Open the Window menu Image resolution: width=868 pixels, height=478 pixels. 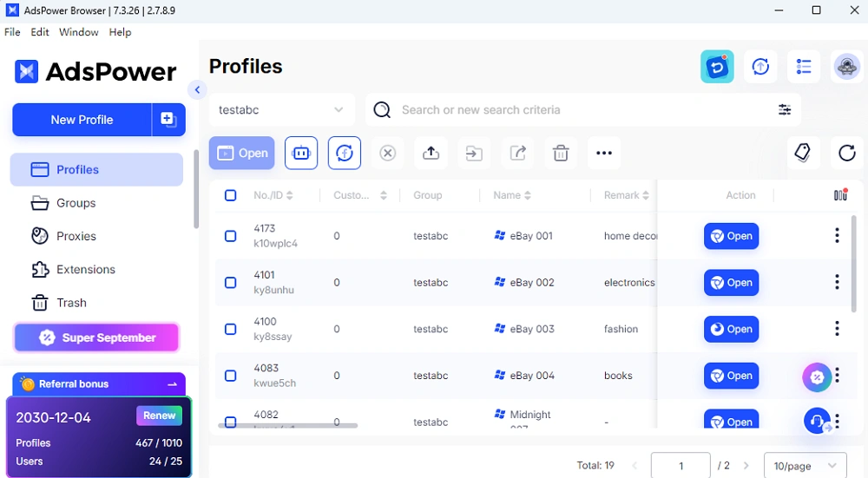tap(79, 32)
